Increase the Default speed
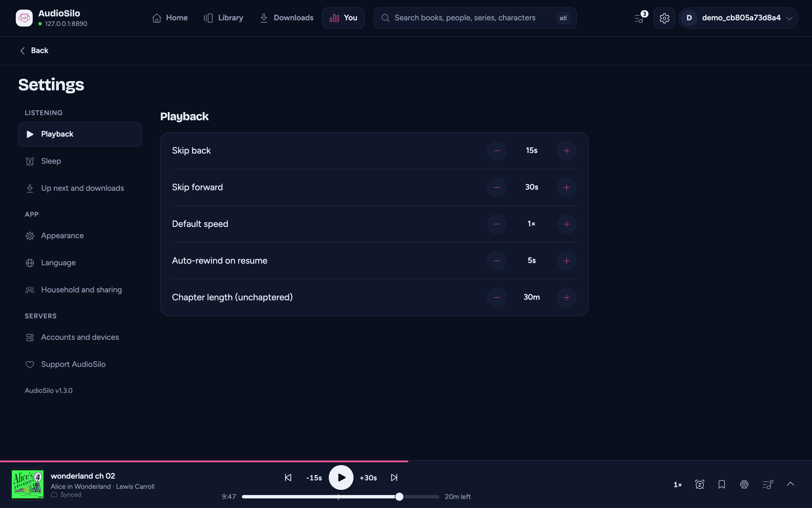The width and height of the screenshot is (812, 508). (566, 224)
